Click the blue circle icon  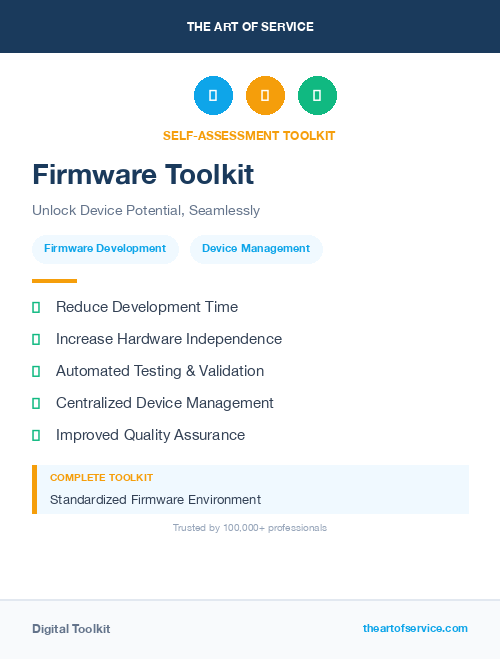click(x=213, y=95)
